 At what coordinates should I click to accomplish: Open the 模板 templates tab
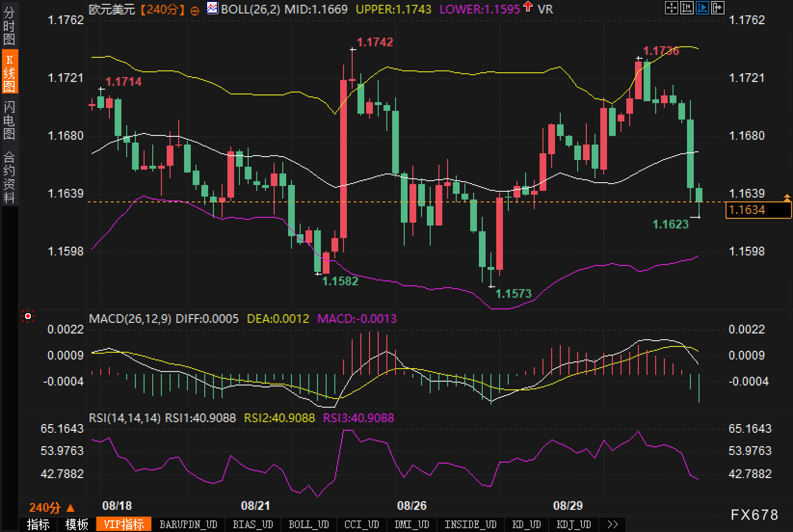(x=77, y=524)
